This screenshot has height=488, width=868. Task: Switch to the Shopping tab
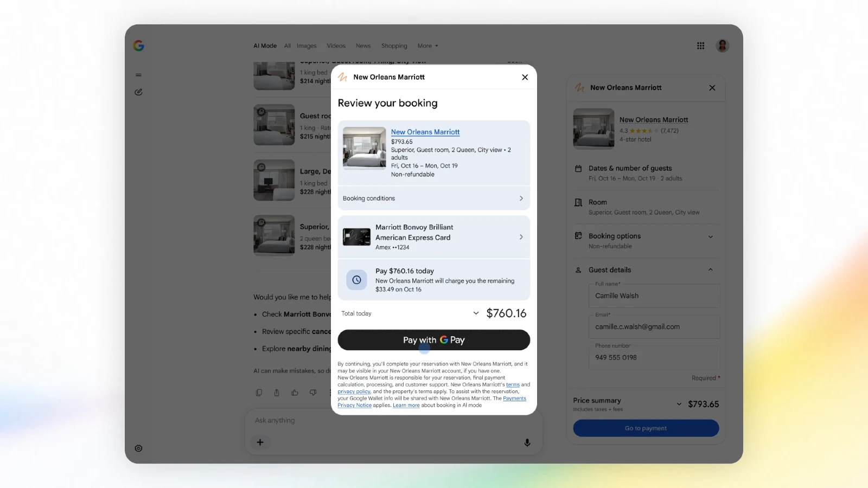[394, 46]
